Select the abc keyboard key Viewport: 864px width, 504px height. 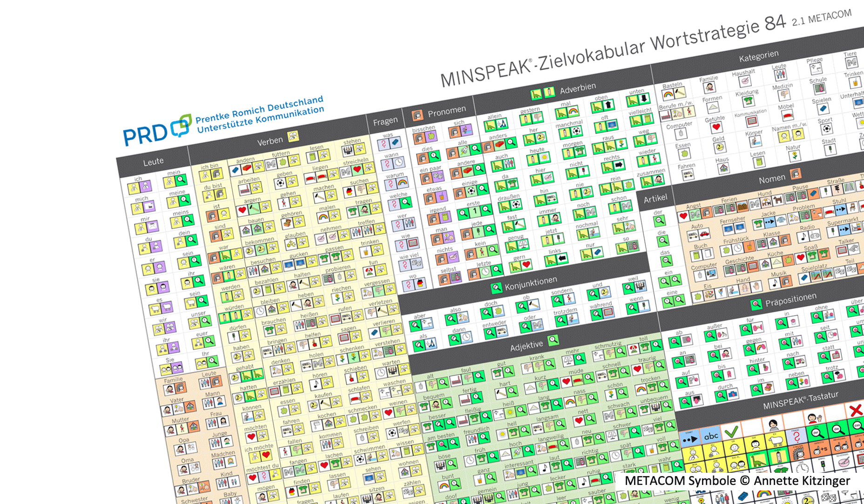point(711,436)
